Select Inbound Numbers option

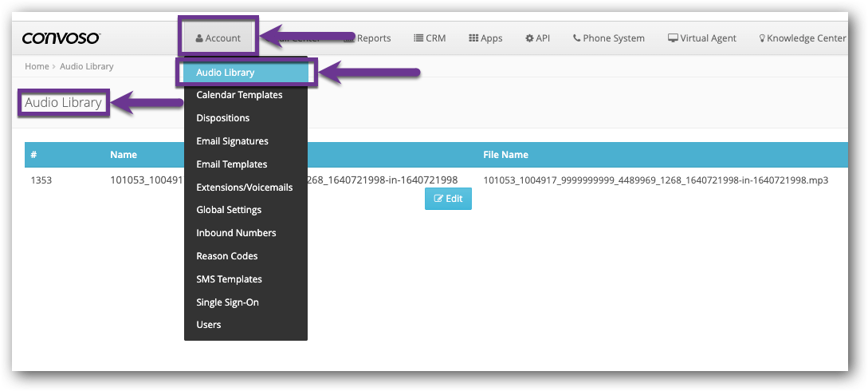(x=236, y=233)
